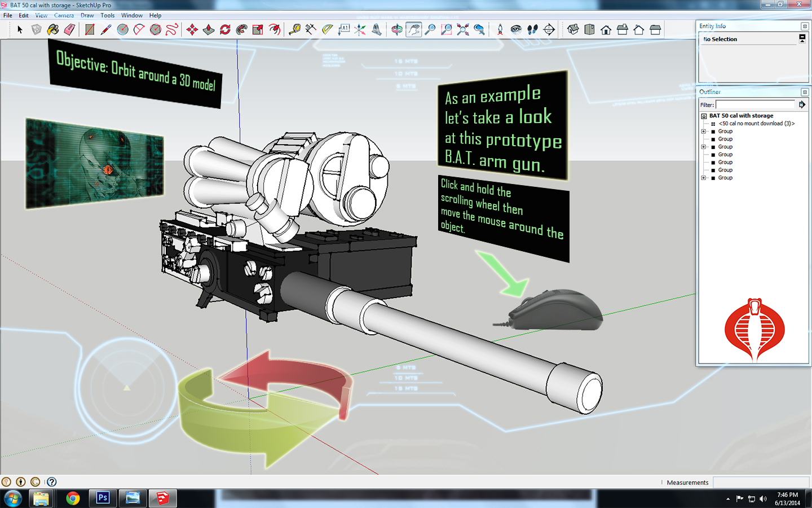
Task: Choose the Rotate tool
Action: [224, 29]
